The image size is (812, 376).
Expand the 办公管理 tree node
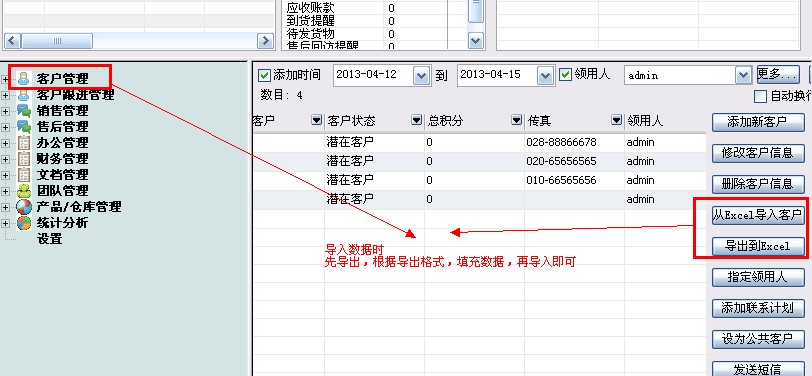6,143
